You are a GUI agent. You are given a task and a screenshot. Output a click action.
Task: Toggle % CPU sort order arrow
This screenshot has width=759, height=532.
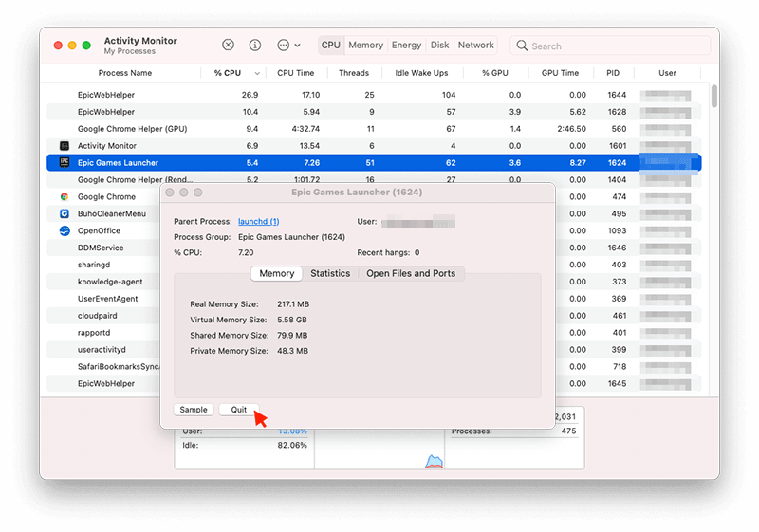257,74
